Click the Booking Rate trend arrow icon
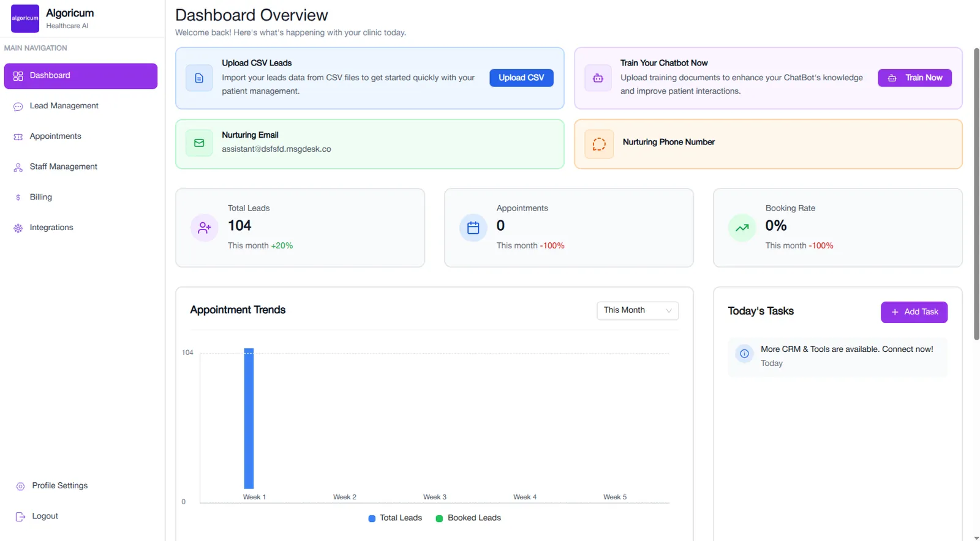This screenshot has height=541, width=980. [x=742, y=228]
